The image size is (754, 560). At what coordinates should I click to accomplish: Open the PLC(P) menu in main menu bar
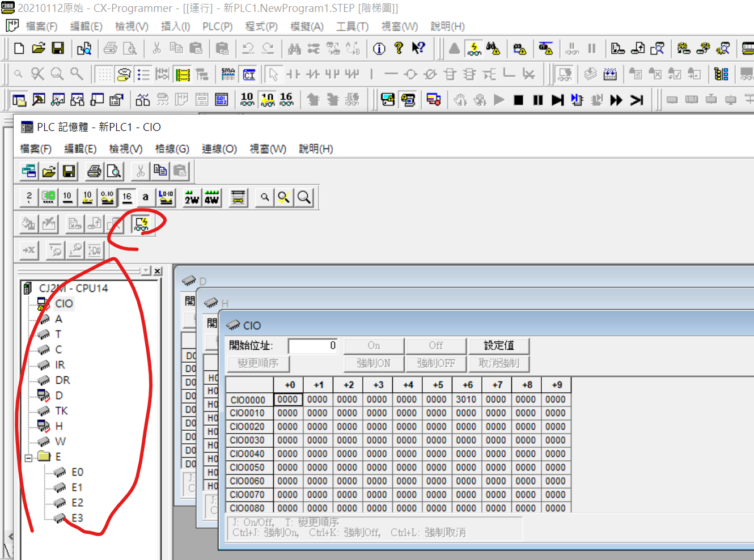tap(217, 27)
